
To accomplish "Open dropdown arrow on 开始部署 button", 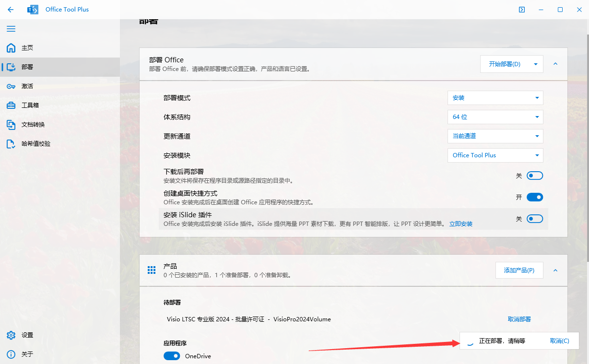I will (536, 64).
